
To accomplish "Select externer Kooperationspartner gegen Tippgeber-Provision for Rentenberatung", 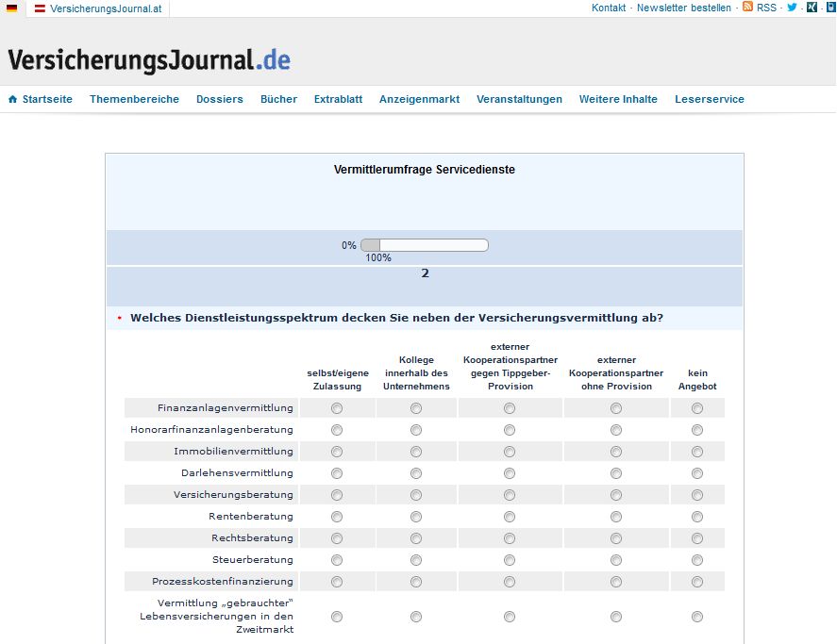I will [x=510, y=516].
